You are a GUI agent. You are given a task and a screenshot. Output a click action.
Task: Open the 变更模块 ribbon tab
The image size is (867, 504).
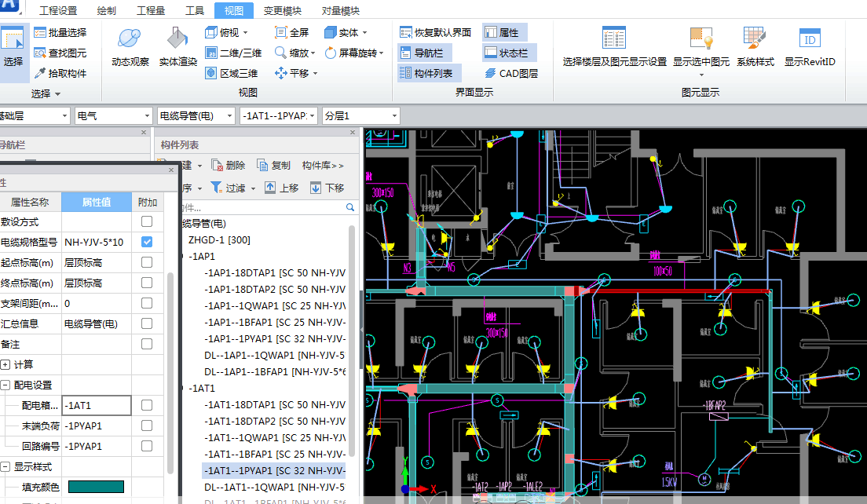tap(283, 10)
